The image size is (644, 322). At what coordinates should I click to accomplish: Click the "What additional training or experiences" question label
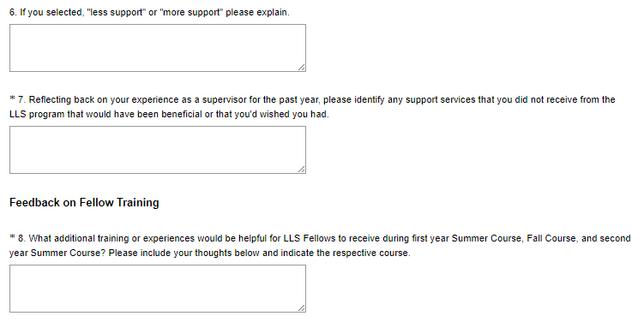click(x=320, y=245)
